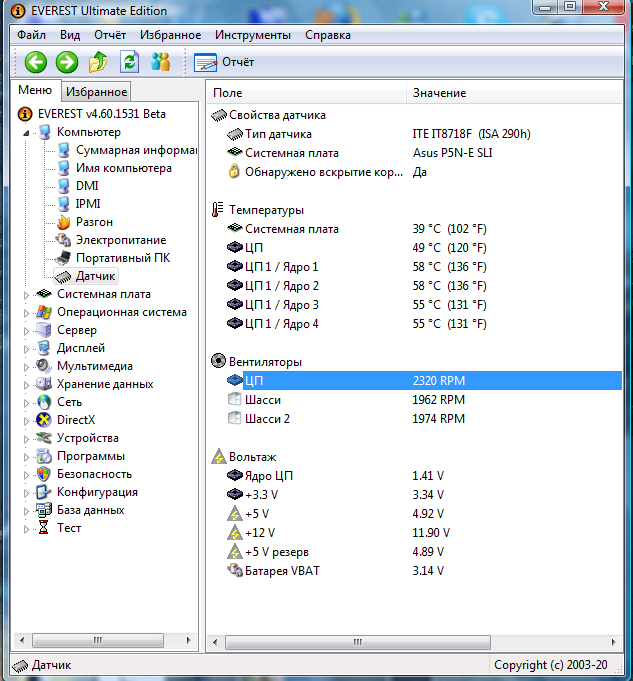The height and width of the screenshot is (681, 633).
Task: Switch to the Меню tab
Action: (x=35, y=90)
